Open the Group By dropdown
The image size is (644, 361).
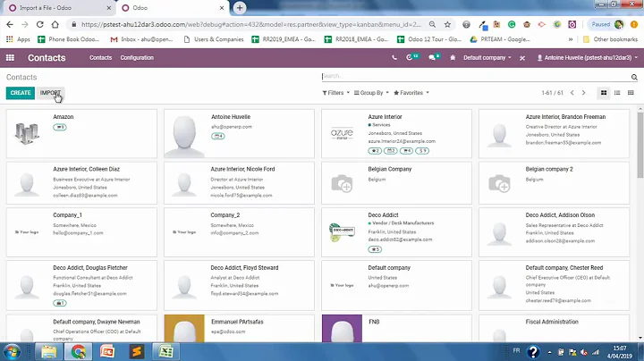click(x=371, y=93)
